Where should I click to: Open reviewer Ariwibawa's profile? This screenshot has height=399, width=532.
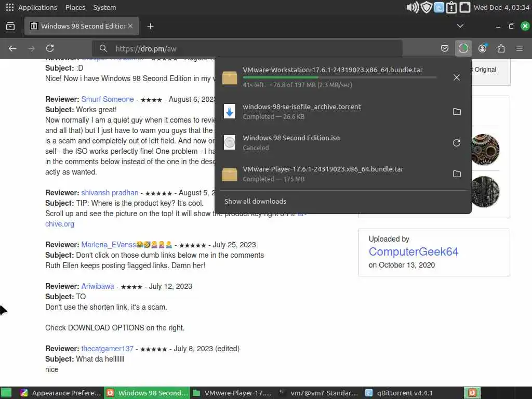pos(98,286)
